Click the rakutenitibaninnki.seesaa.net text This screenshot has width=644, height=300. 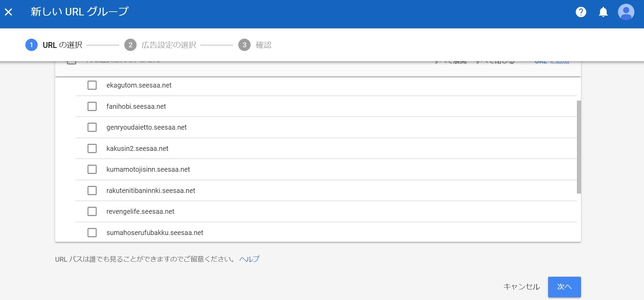(x=151, y=191)
